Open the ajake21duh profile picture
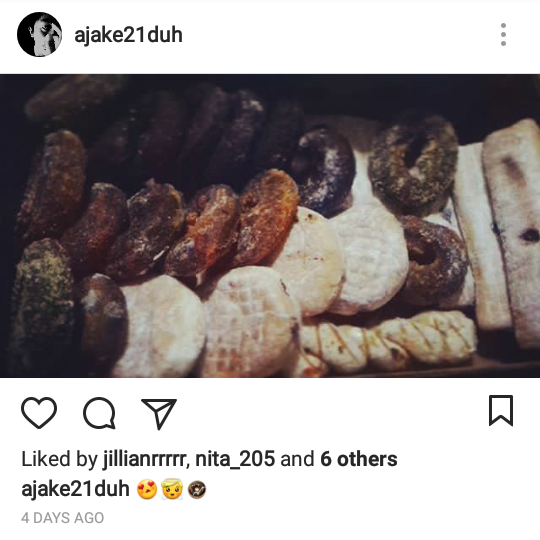Screen dimensions: 540x540 (39, 34)
